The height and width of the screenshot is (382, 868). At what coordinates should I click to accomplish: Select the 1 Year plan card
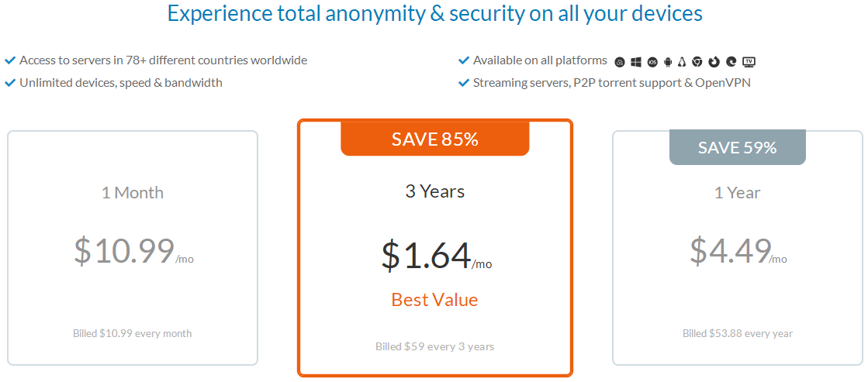(x=737, y=248)
